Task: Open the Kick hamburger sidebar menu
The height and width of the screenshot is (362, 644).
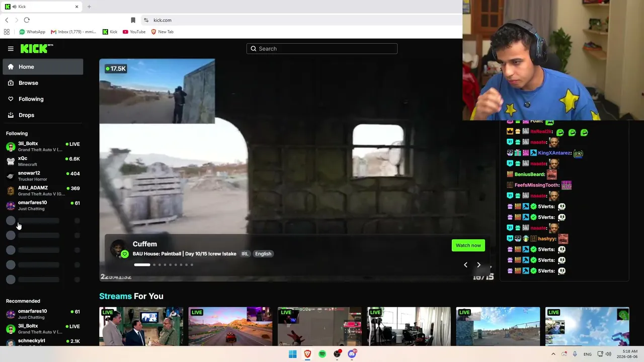Action: click(x=11, y=49)
